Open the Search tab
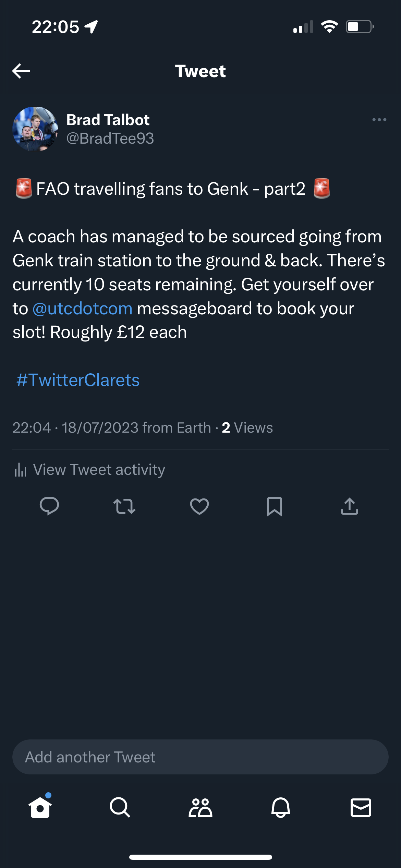Screen dimensions: 401x868 click(120, 807)
